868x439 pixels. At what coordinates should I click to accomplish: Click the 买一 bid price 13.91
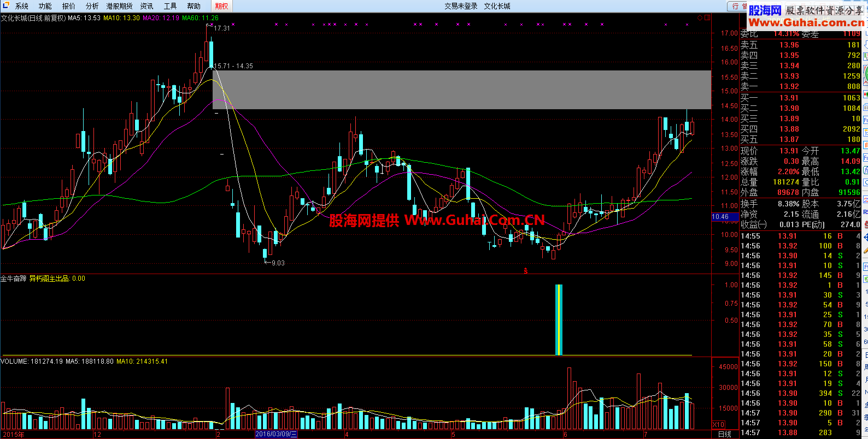[789, 98]
